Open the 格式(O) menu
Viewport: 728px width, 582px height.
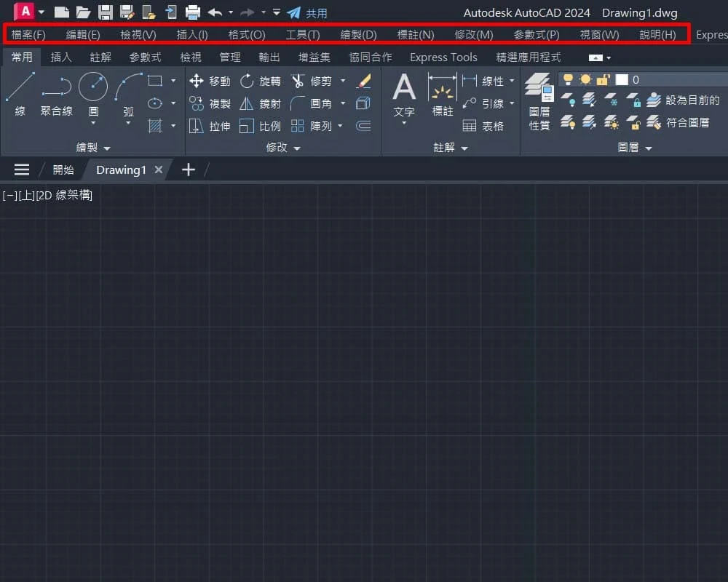pyautogui.click(x=247, y=35)
